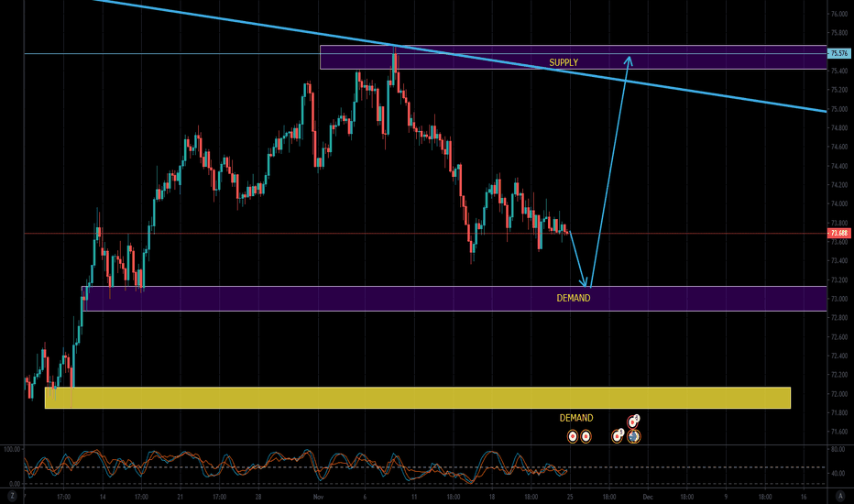Click the blue globe event marker icon

pyautogui.click(x=633, y=436)
